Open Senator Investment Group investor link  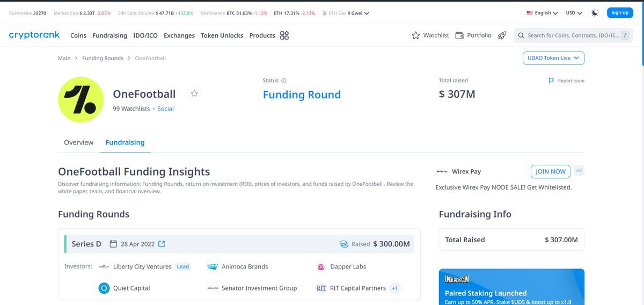259,288
